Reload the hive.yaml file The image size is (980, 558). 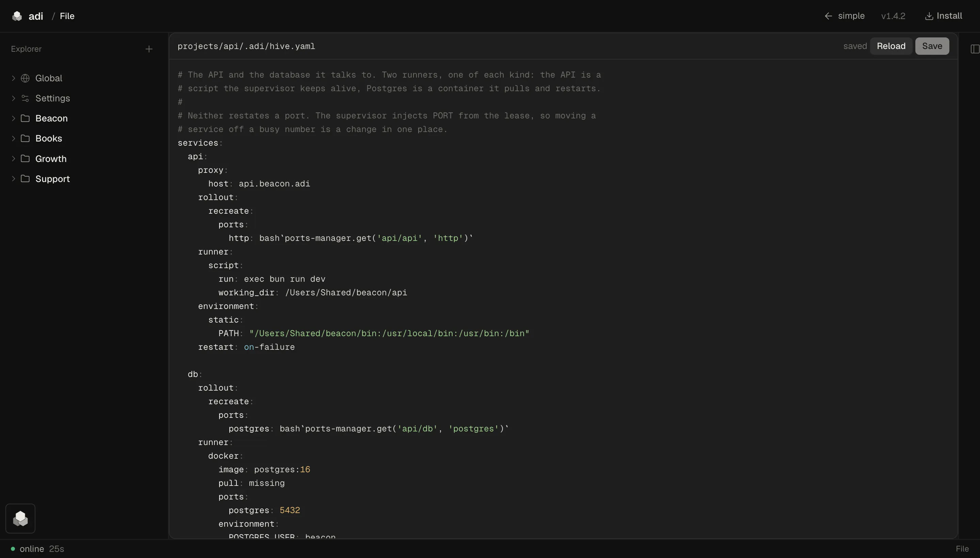coord(891,46)
